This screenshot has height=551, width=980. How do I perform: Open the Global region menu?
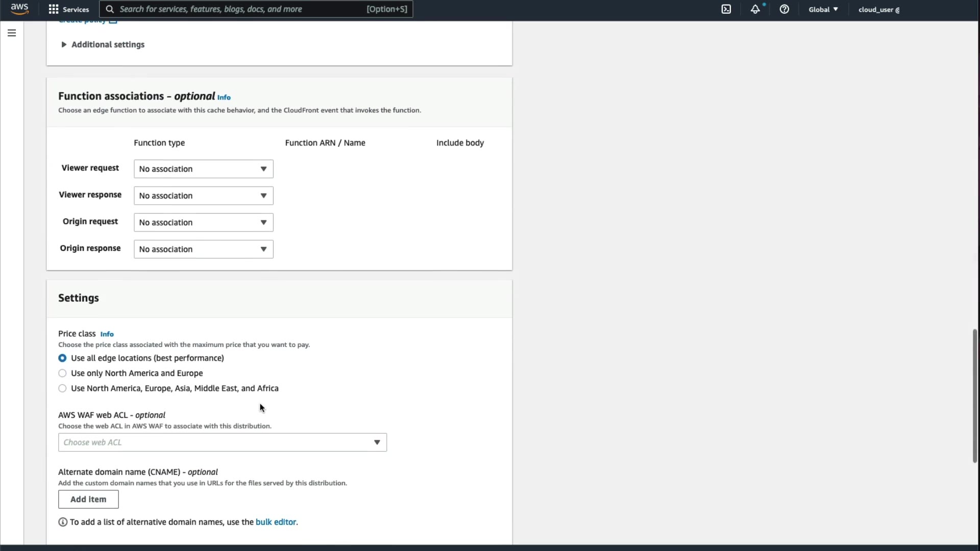(823, 9)
